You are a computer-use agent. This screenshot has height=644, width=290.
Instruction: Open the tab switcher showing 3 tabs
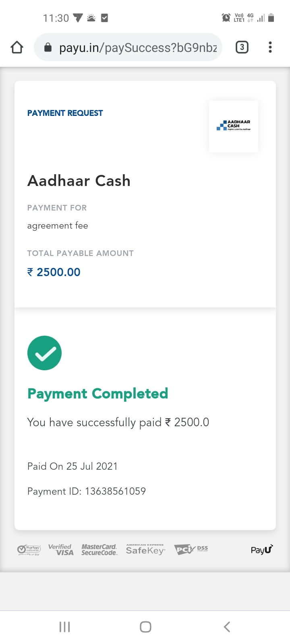[242, 47]
